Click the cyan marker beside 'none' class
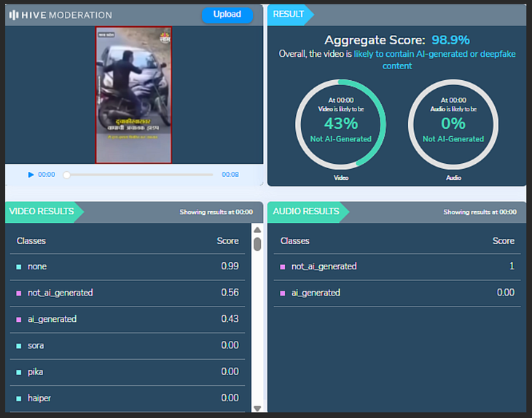This screenshot has width=532, height=418. 19,267
